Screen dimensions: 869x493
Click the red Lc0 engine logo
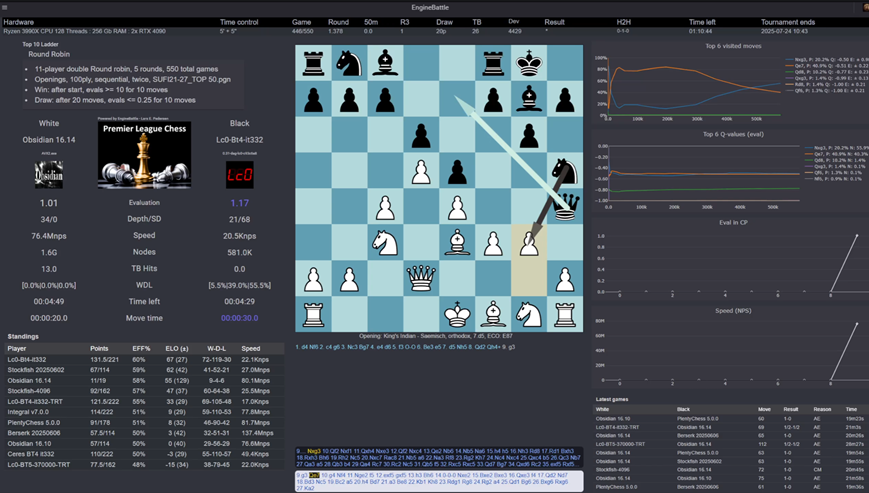[239, 174]
